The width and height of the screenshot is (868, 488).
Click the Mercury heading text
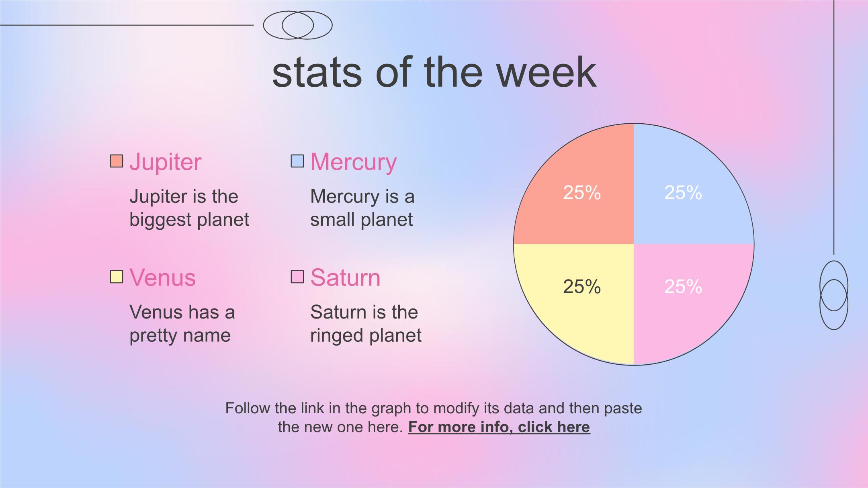click(354, 162)
